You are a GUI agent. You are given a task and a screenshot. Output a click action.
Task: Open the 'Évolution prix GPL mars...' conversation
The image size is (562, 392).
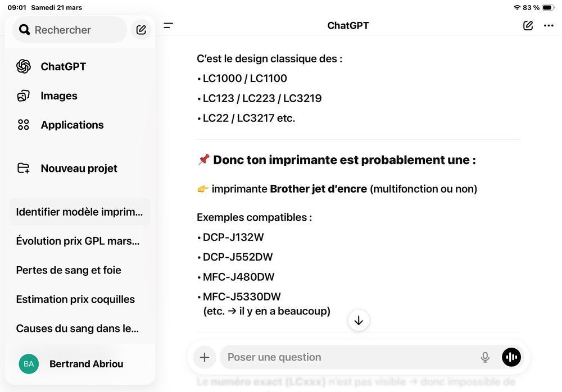[80, 241]
